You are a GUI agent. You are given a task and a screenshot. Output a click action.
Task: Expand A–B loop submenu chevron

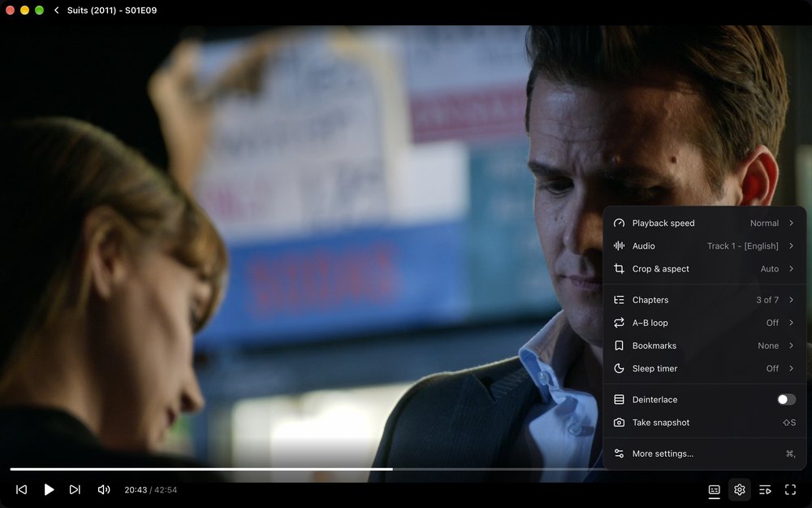(791, 323)
